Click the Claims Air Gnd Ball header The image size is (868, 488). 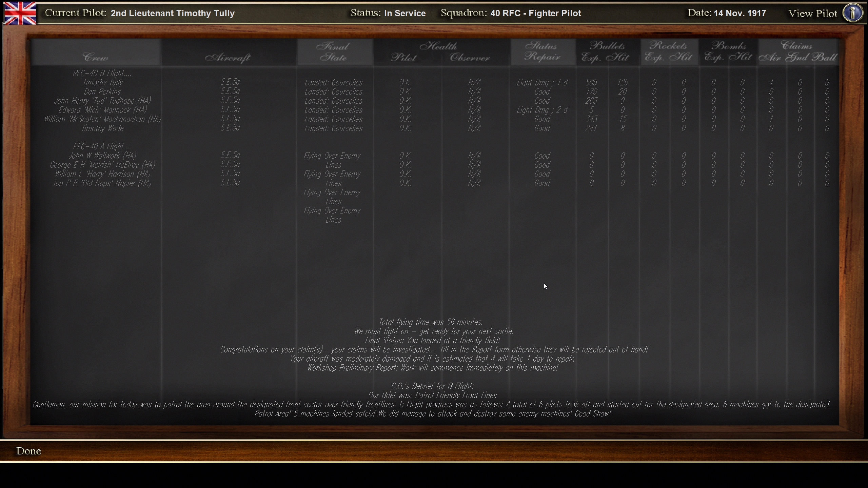pos(797,52)
